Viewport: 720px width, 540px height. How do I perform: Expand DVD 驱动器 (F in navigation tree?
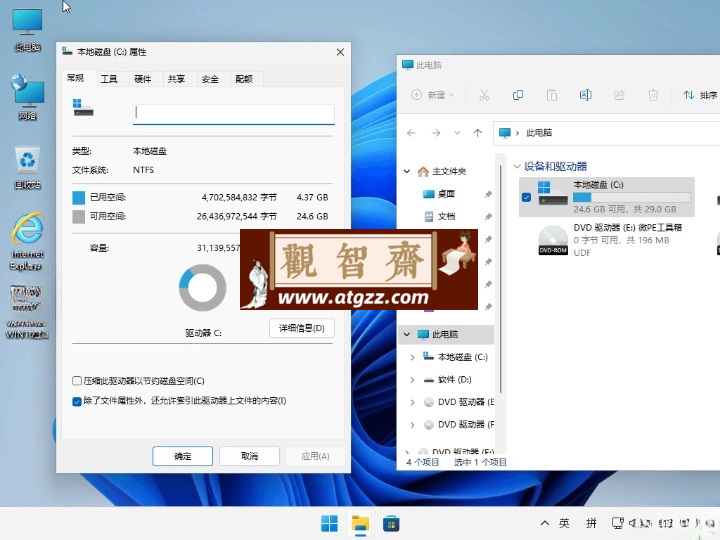[x=412, y=424]
